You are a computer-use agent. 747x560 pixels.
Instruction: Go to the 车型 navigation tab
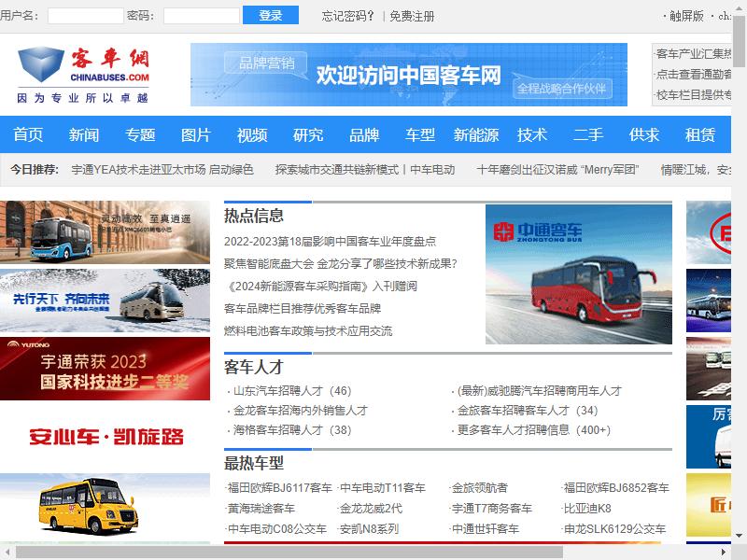420,134
